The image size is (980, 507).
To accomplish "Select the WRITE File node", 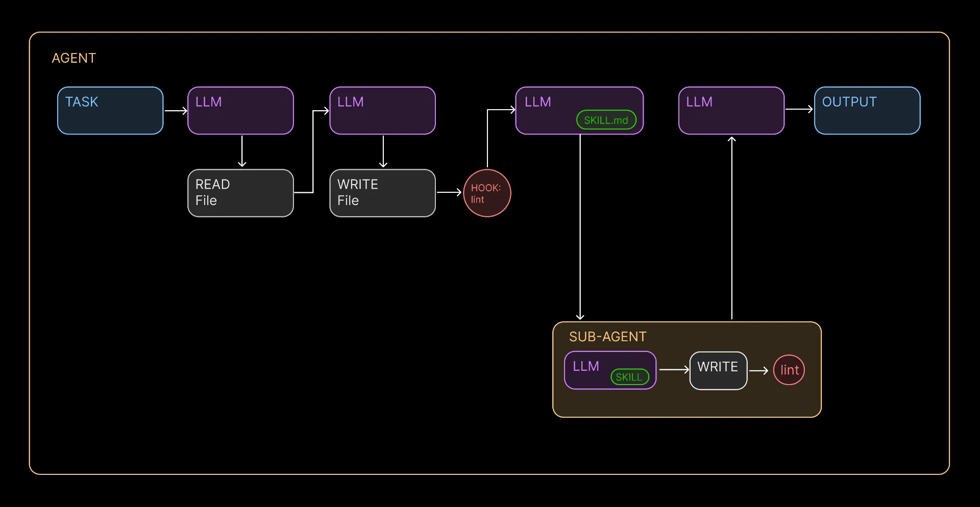I will click(x=382, y=193).
